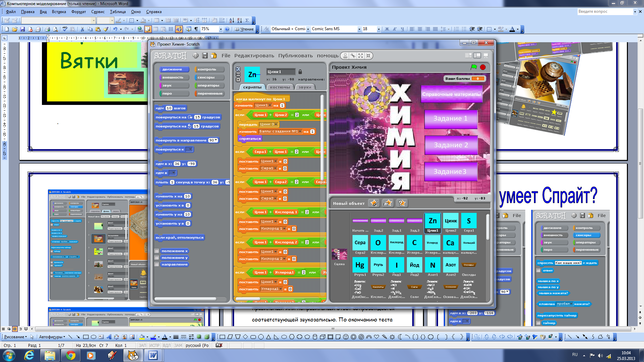
Task: Tick the 'направление' checkbox
Action: coord(156,264)
